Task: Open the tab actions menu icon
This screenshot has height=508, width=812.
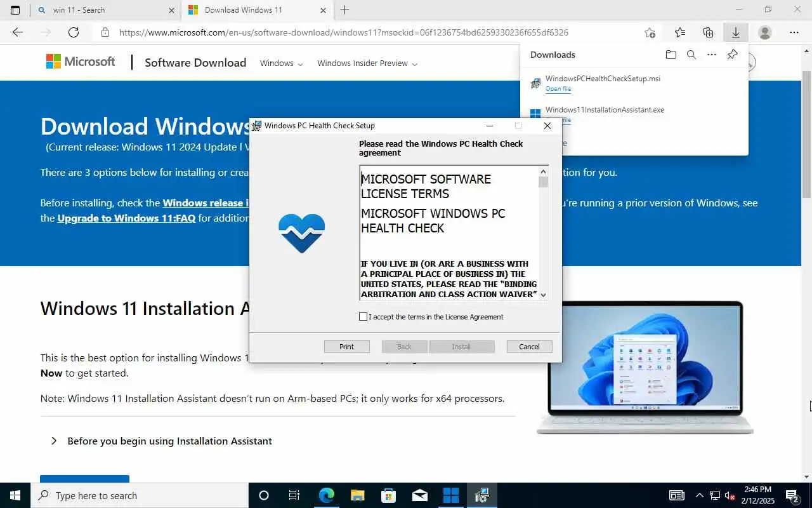Action: coord(15,10)
